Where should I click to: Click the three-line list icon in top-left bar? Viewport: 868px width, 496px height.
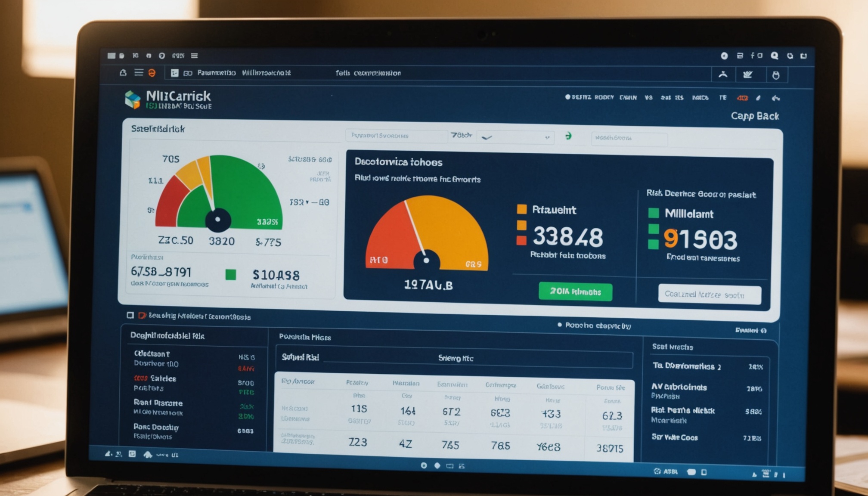tap(195, 56)
